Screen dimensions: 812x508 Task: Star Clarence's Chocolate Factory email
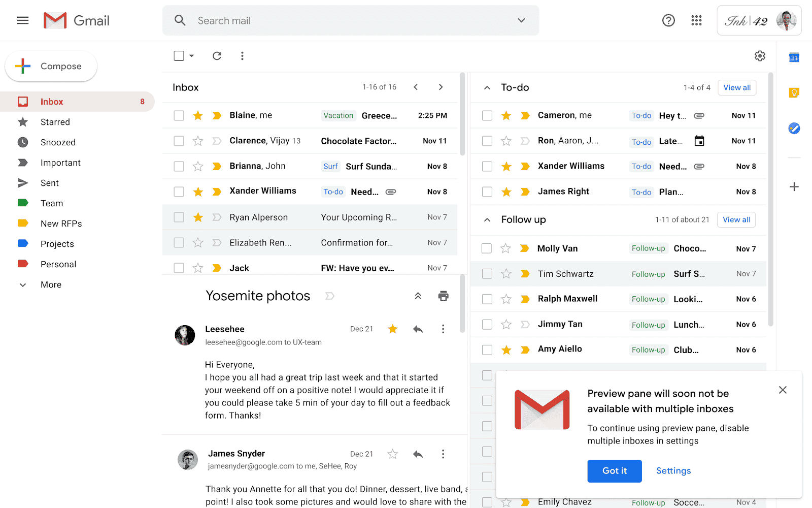[x=198, y=141]
